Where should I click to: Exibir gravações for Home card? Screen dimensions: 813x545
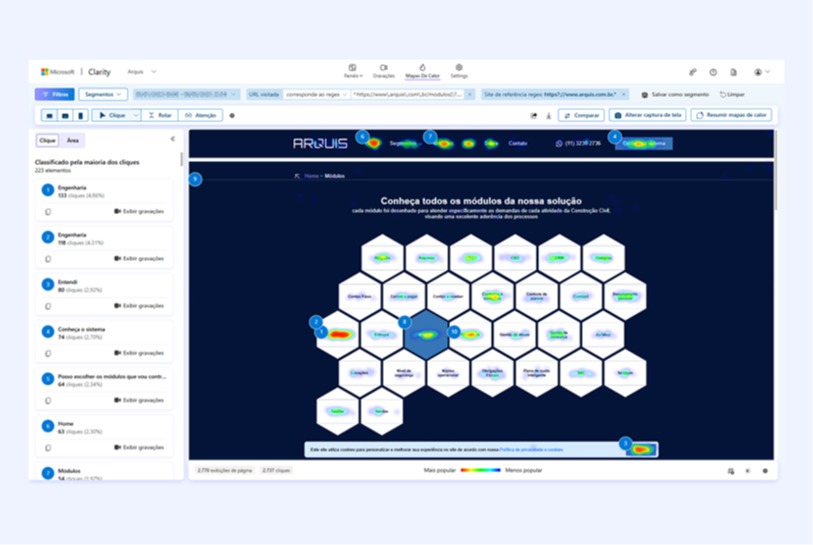[x=139, y=447]
